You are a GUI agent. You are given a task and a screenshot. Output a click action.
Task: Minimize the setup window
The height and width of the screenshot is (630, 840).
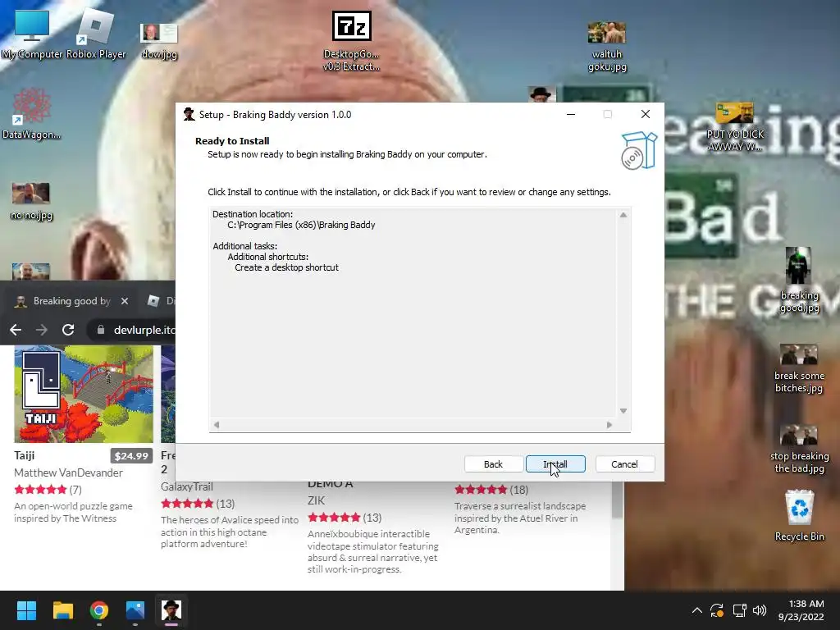[571, 114]
